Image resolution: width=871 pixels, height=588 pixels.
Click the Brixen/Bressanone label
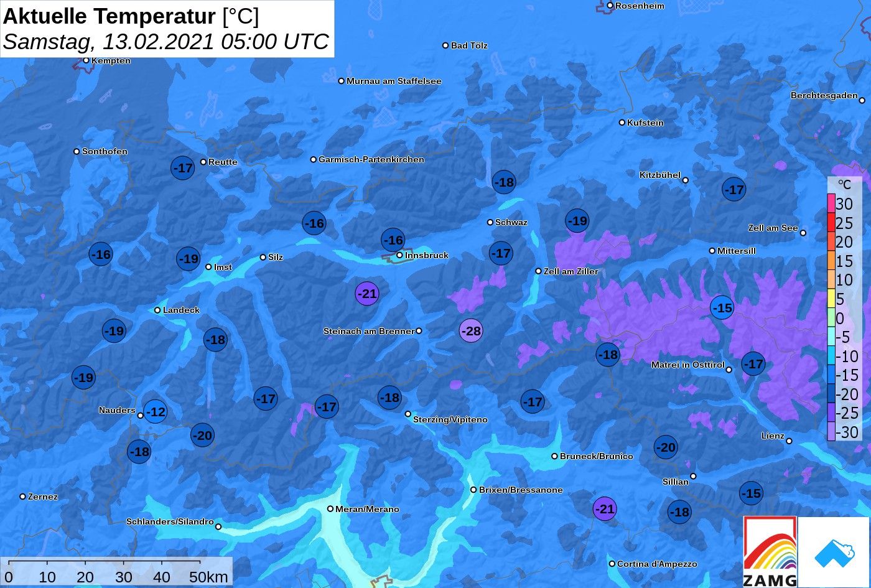tap(521, 490)
